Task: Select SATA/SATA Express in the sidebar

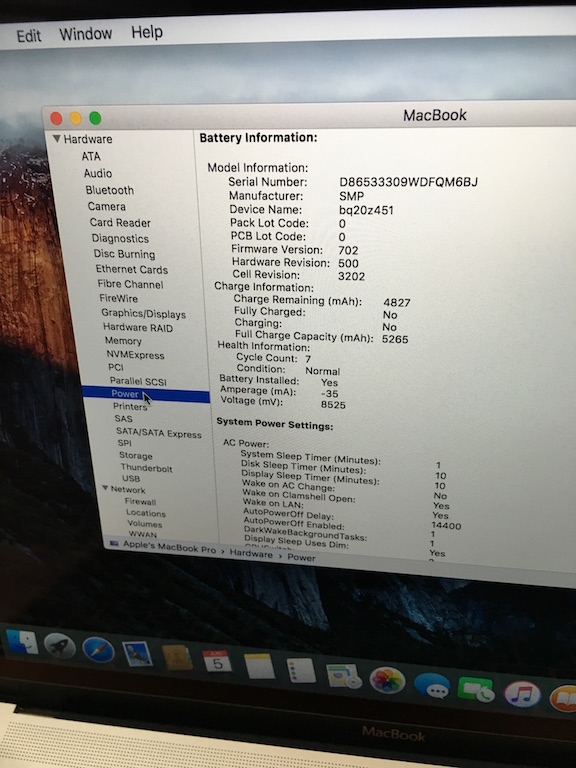Action: (159, 432)
